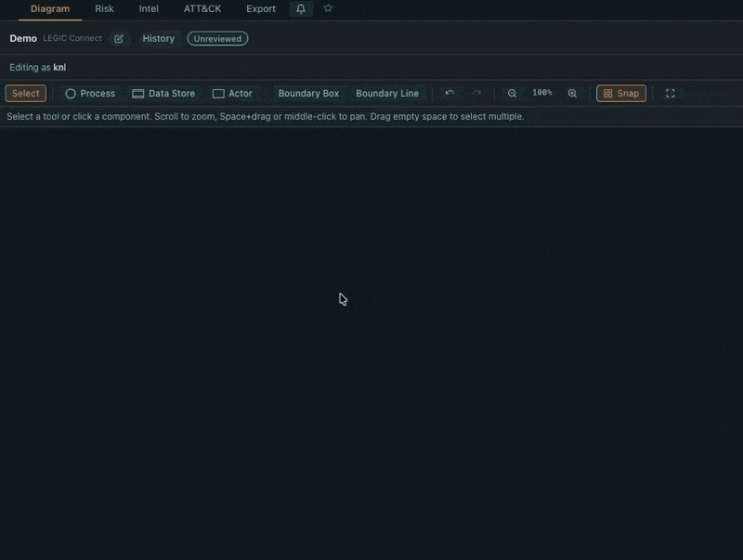Activate the Select tool
Screen dimensions: 743x560
click(x=26, y=93)
